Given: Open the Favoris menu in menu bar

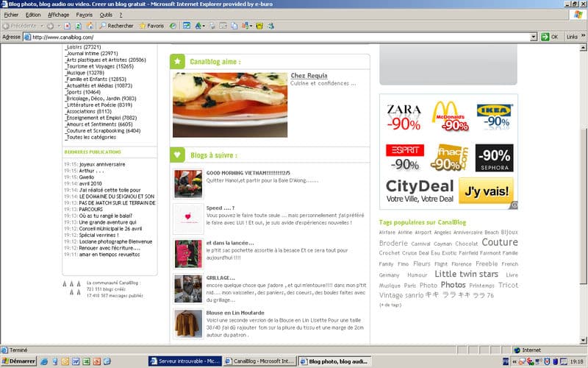Looking at the screenshot, I should point(84,15).
